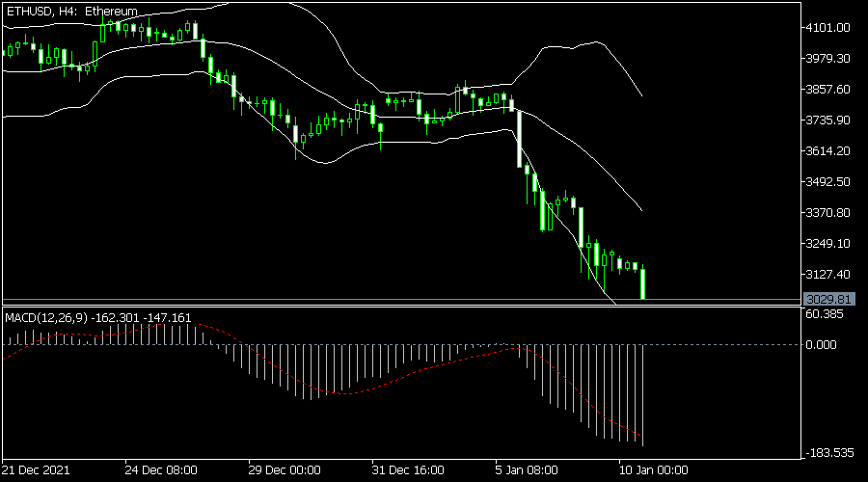Click the 31 Dec 16:00 time label
The image size is (868, 482).
[407, 470]
